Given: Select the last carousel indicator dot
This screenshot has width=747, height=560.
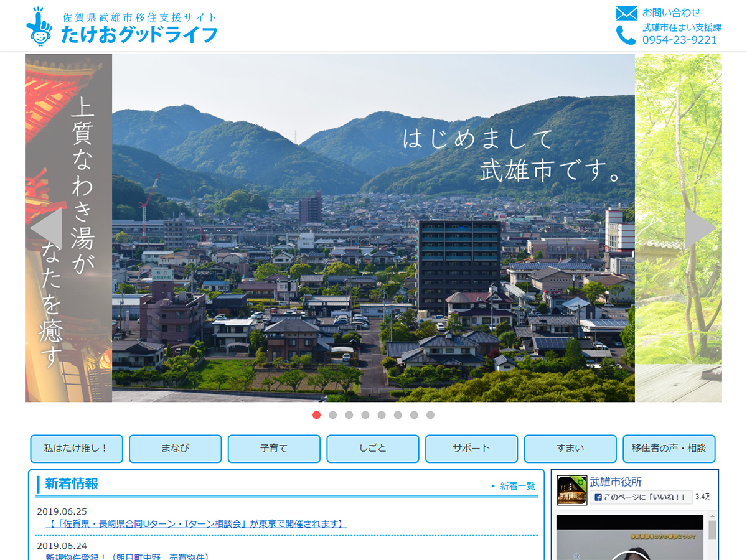Looking at the screenshot, I should click(x=430, y=415).
